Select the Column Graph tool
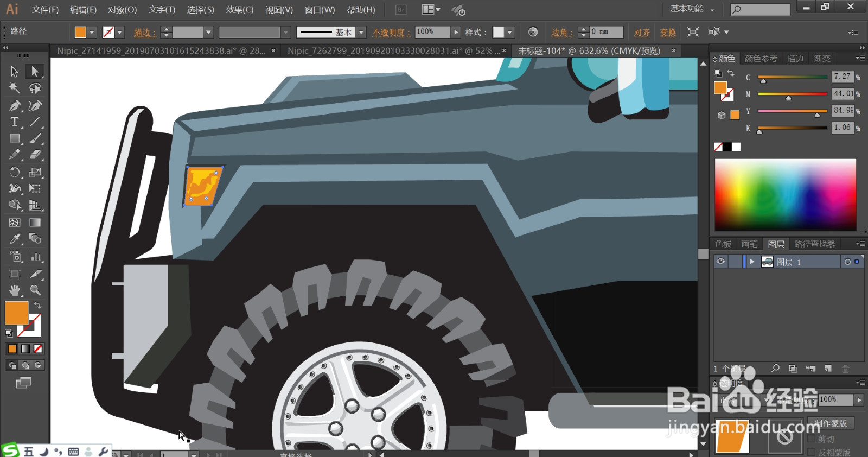 [x=35, y=256]
